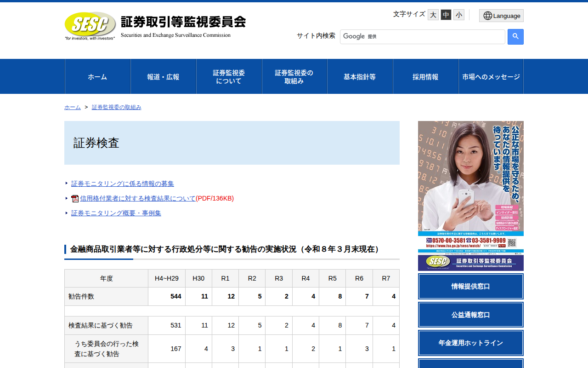588x368 pixels.
Task: Open the ホーム navigation menu item
Action: click(97, 76)
